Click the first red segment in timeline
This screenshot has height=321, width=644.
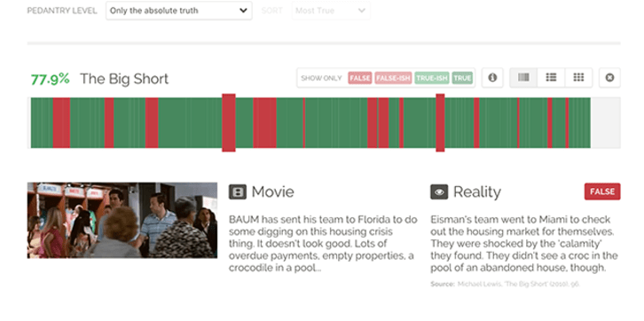pyautogui.click(x=61, y=122)
